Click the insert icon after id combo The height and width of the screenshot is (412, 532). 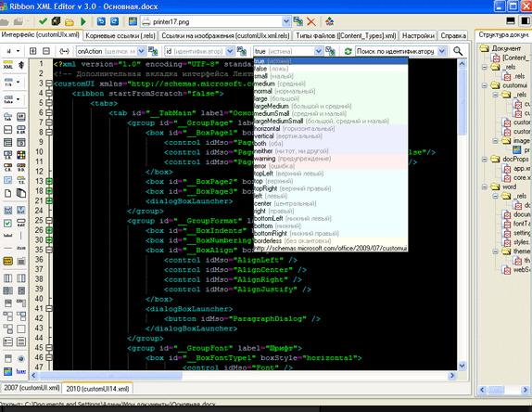coord(241,51)
